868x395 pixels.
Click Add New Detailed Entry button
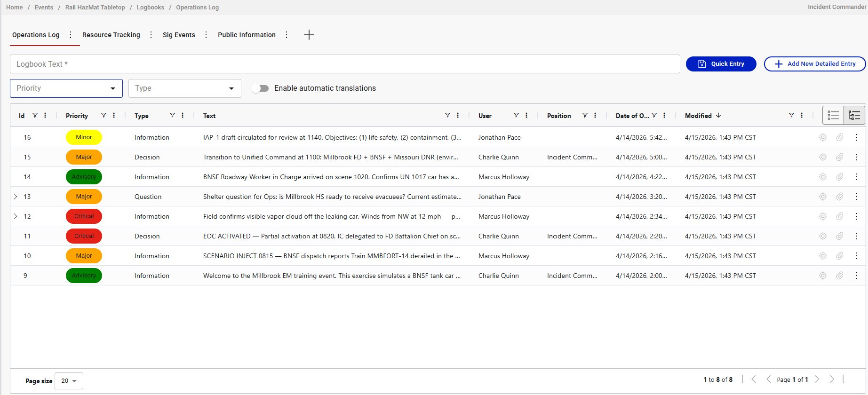pos(814,64)
